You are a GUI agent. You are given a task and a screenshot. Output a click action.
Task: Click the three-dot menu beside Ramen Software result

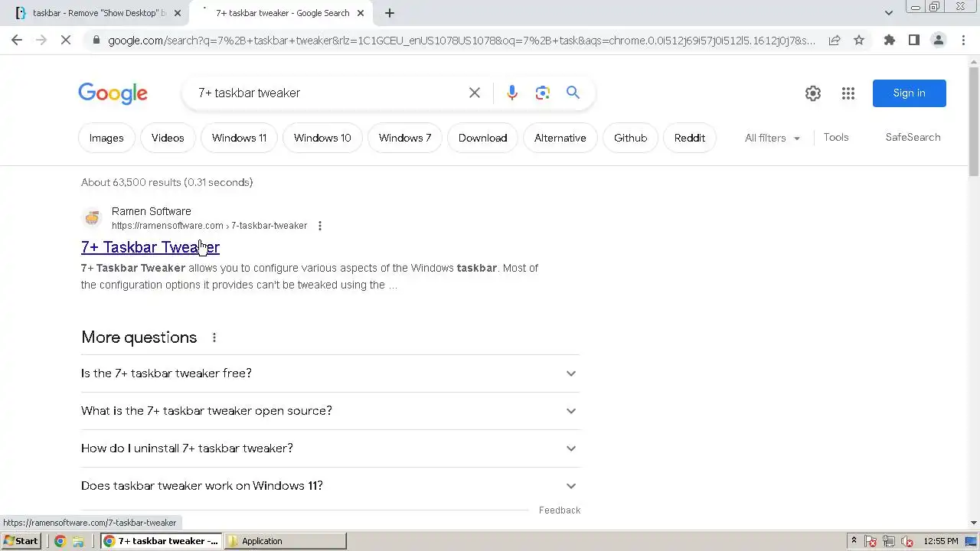pyautogui.click(x=320, y=226)
